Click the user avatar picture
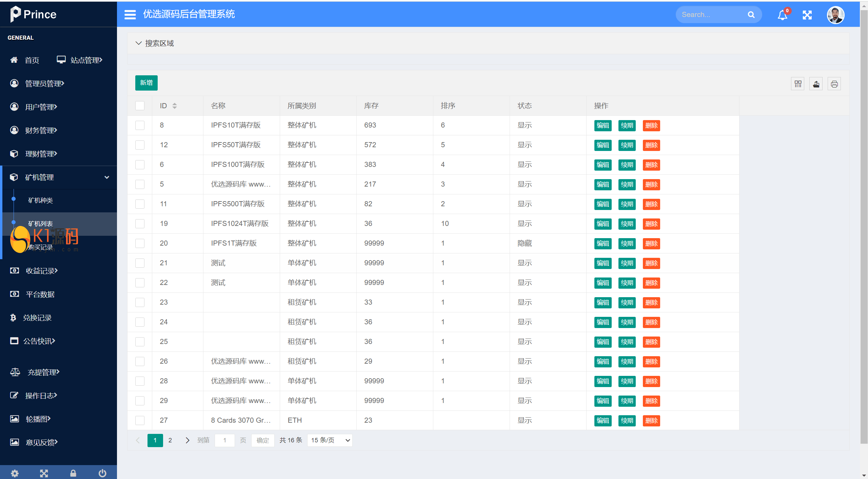The width and height of the screenshot is (868, 479). (x=835, y=15)
